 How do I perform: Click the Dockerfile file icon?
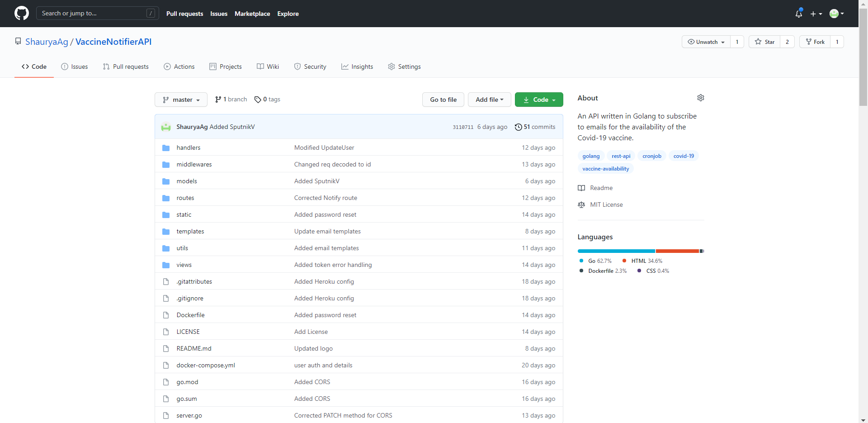click(166, 315)
